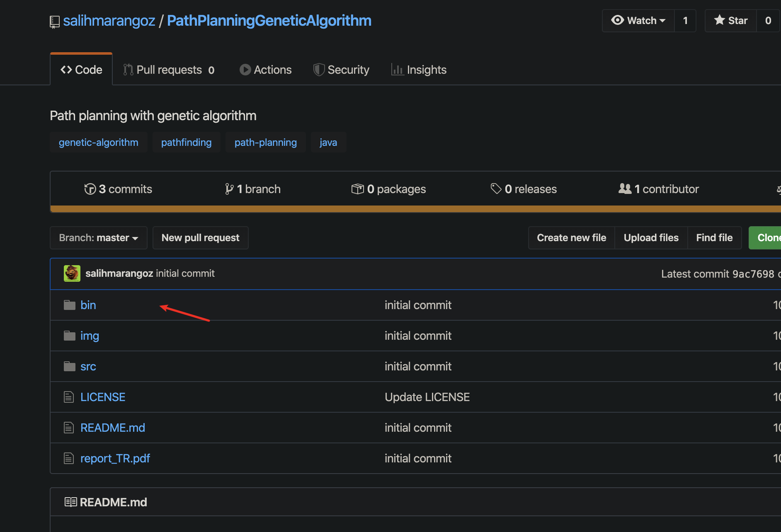Screen dimensions: 781x532
Task: Open report_TR.pdf row's initial commit message
Action: 418,458
